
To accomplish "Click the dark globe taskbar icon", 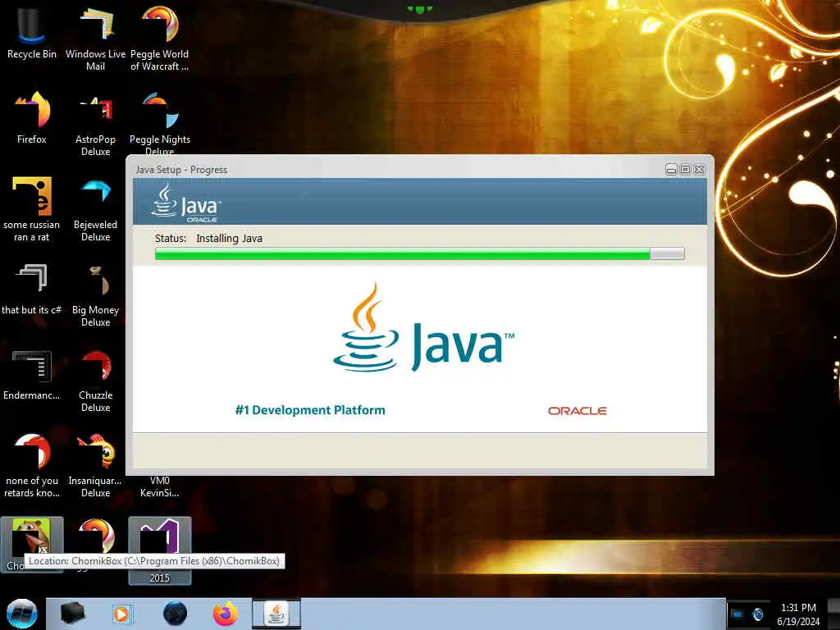I will (176, 614).
